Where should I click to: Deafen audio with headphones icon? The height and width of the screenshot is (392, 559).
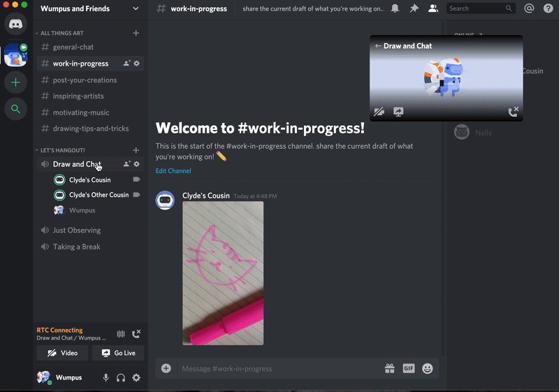(121, 378)
